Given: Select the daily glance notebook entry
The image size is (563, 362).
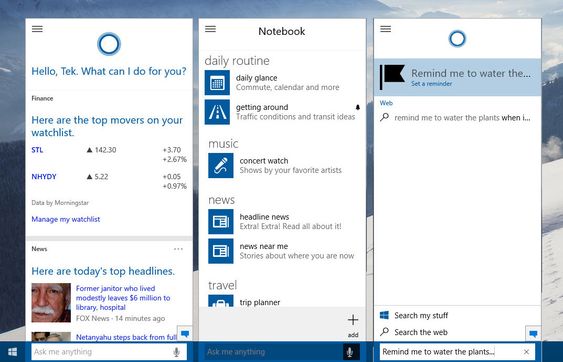Looking at the screenshot, I should 282,83.
